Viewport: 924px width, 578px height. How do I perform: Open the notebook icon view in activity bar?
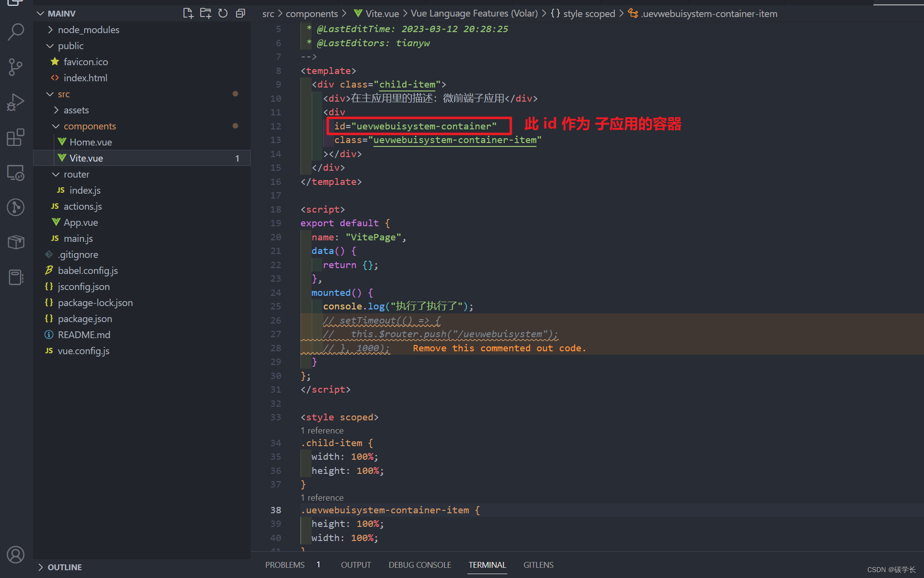tap(16, 277)
